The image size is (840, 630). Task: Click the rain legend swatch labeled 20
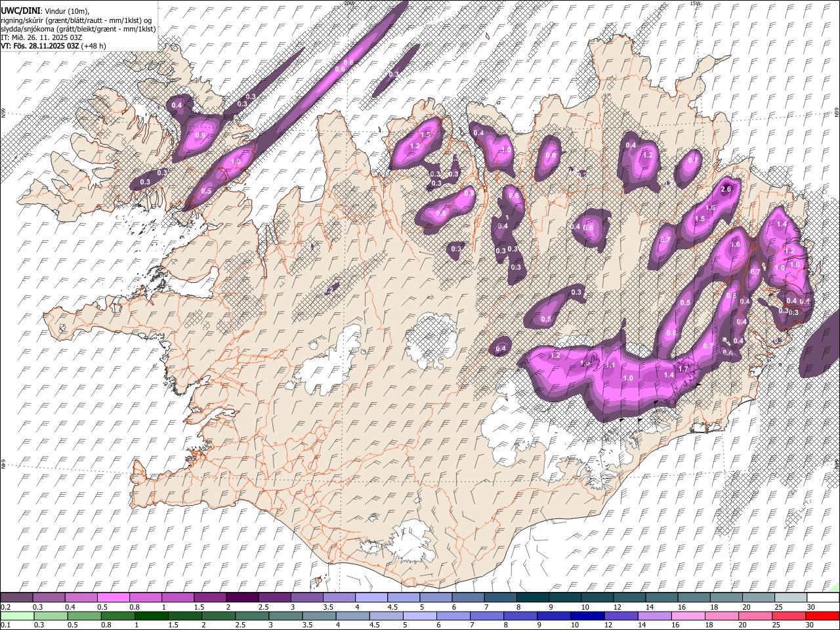pyautogui.click(x=755, y=616)
